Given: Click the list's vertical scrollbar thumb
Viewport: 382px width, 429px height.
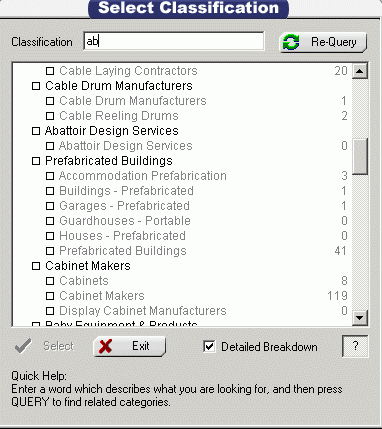Looking at the screenshot, I should (360, 156).
